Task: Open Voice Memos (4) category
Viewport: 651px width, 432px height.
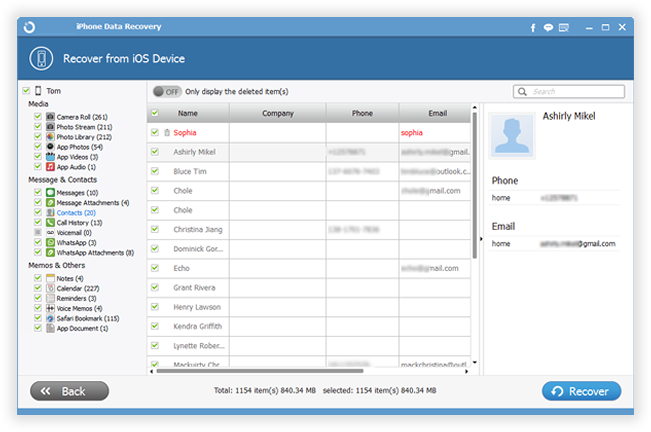Action: [79, 308]
